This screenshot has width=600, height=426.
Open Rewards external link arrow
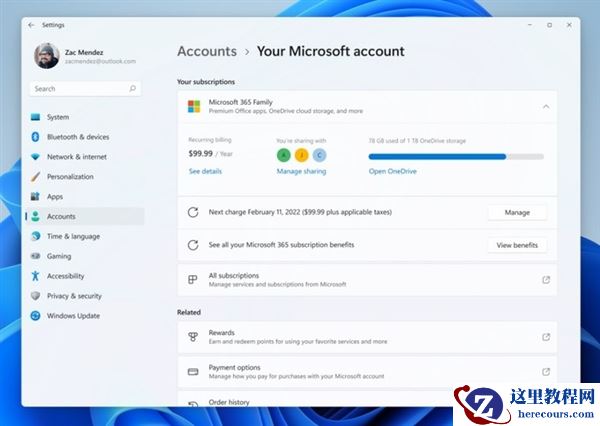(x=546, y=337)
